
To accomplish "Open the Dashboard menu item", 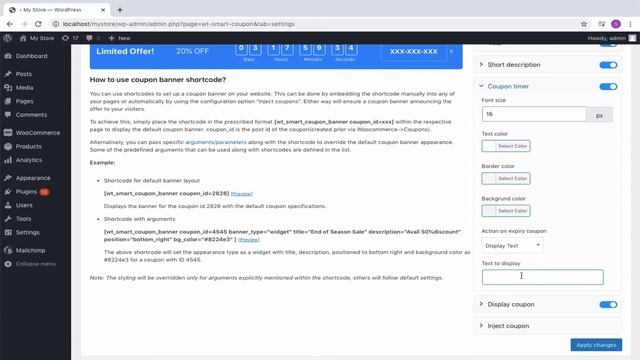I will [31, 56].
